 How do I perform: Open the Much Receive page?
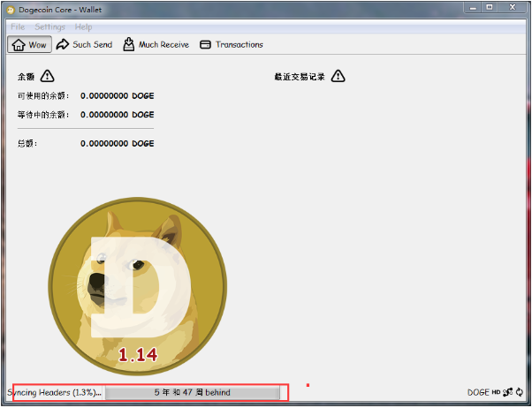coord(156,44)
